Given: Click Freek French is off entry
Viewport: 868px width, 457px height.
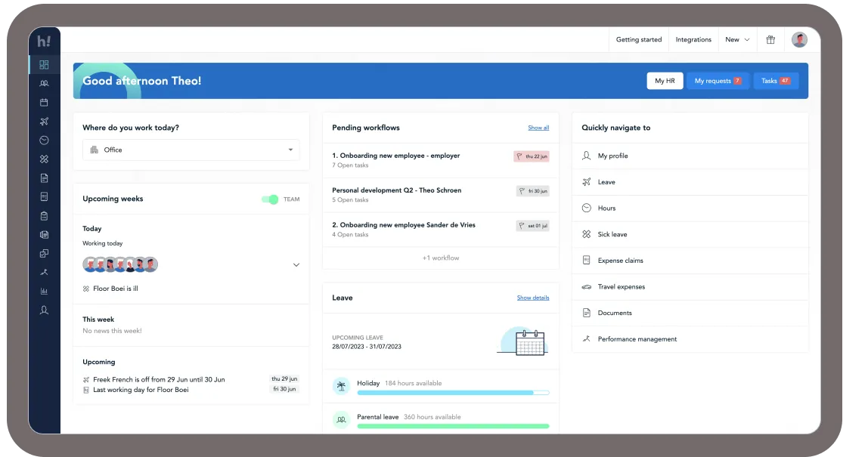Looking at the screenshot, I should [159, 379].
